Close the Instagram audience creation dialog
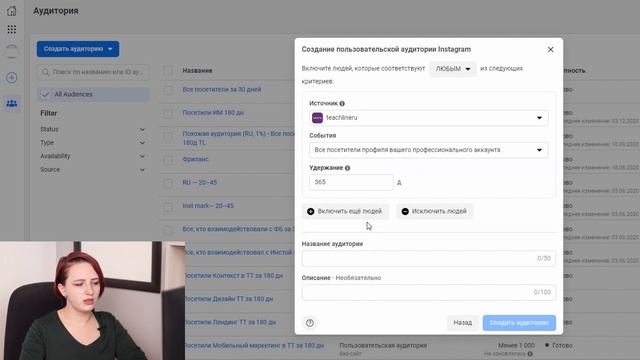The height and width of the screenshot is (360, 640). 550,49
